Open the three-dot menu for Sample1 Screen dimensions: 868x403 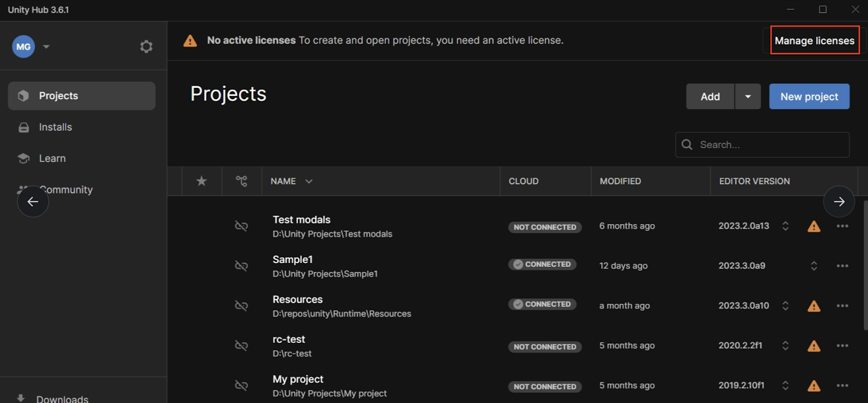click(842, 266)
